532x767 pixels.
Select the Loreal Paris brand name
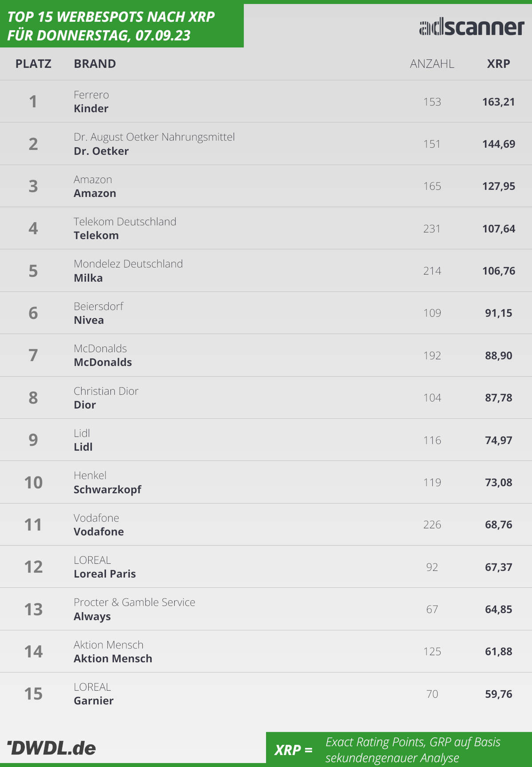coord(105,574)
